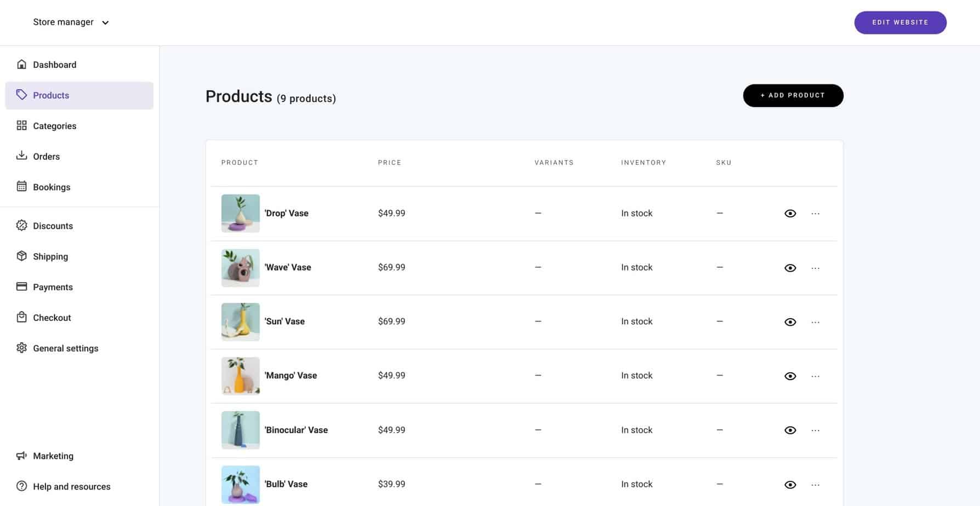Click the Shipping box icon
980x506 pixels.
[x=21, y=256]
